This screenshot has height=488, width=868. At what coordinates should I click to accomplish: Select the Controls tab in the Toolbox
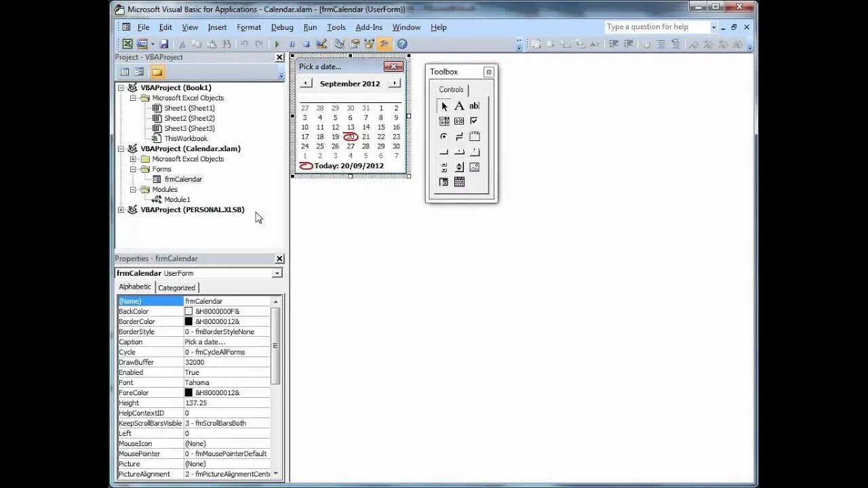click(x=451, y=89)
